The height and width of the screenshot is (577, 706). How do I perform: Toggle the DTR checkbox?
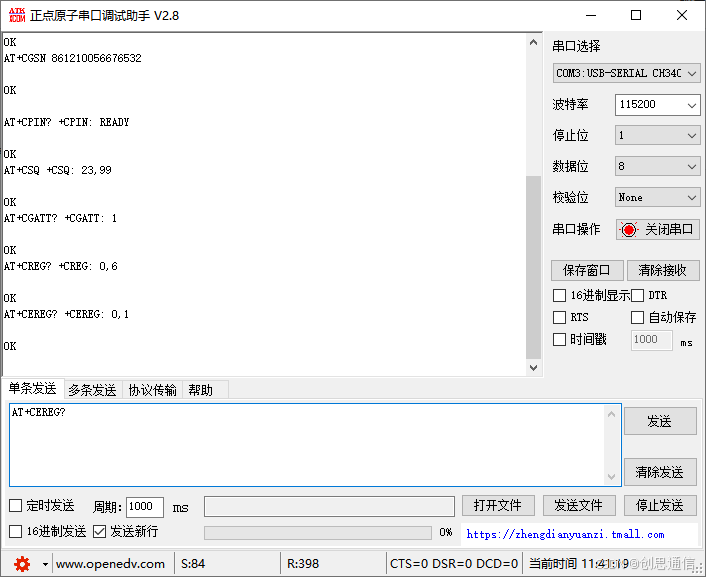637,295
